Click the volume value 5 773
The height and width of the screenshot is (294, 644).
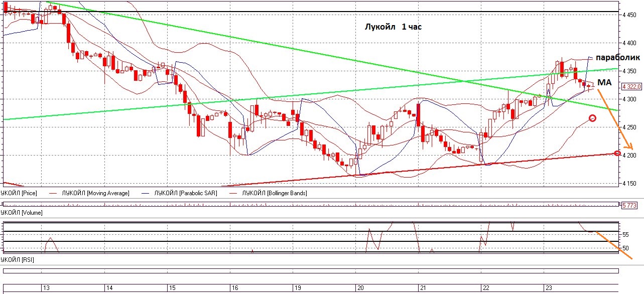(629, 206)
